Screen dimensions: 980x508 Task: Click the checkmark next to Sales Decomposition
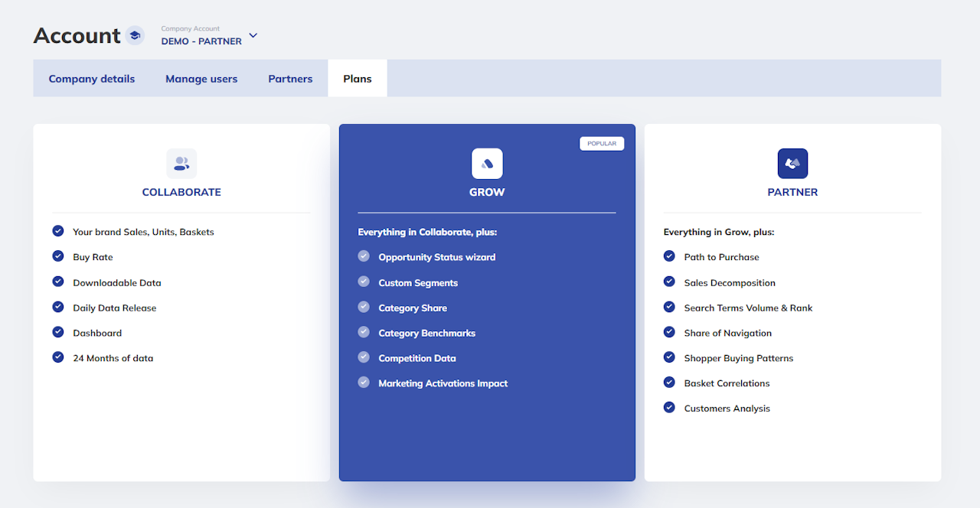pos(669,282)
